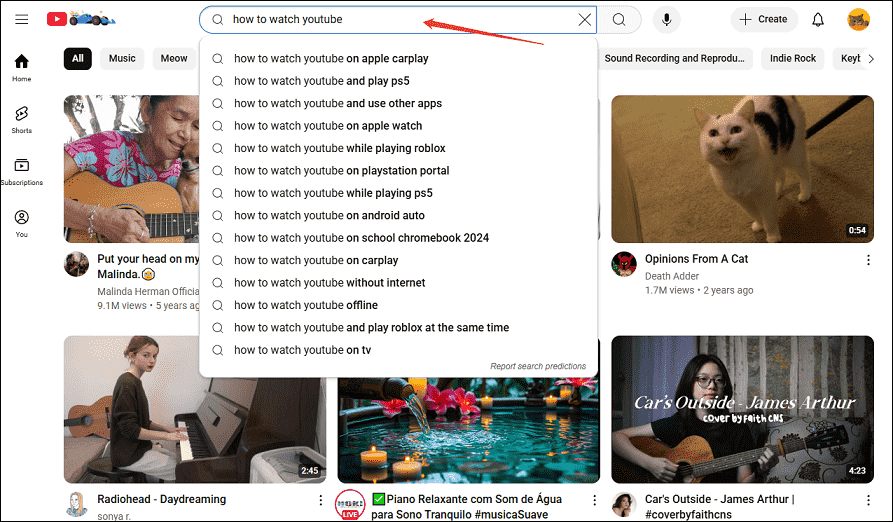Open options for Radiohead - Daydreaming
This screenshot has height=522, width=893.
321,500
